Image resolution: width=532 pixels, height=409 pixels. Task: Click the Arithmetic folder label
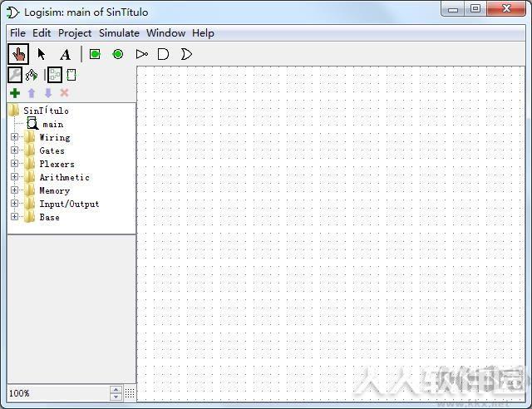pyautogui.click(x=64, y=177)
